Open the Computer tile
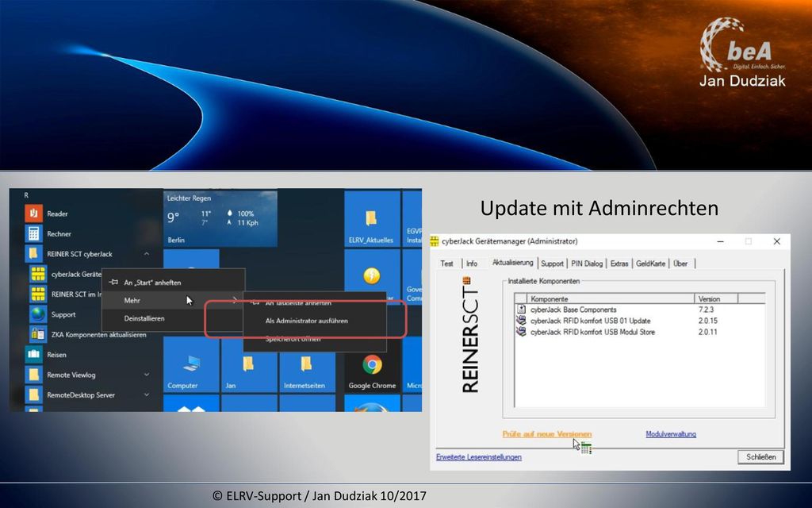The height and width of the screenshot is (508, 812). point(191,365)
